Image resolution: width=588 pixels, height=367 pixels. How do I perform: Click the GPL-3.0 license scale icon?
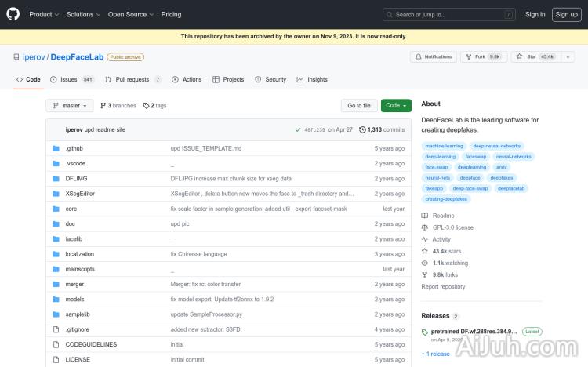[425, 227]
